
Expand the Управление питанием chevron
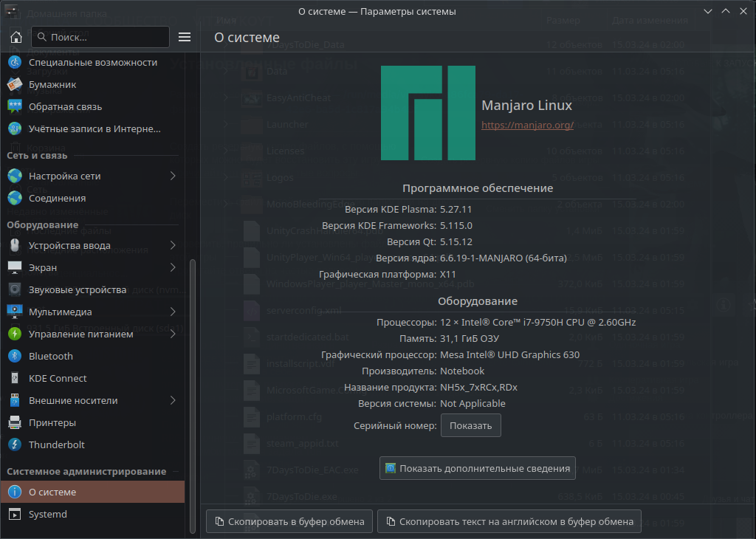pyautogui.click(x=173, y=334)
